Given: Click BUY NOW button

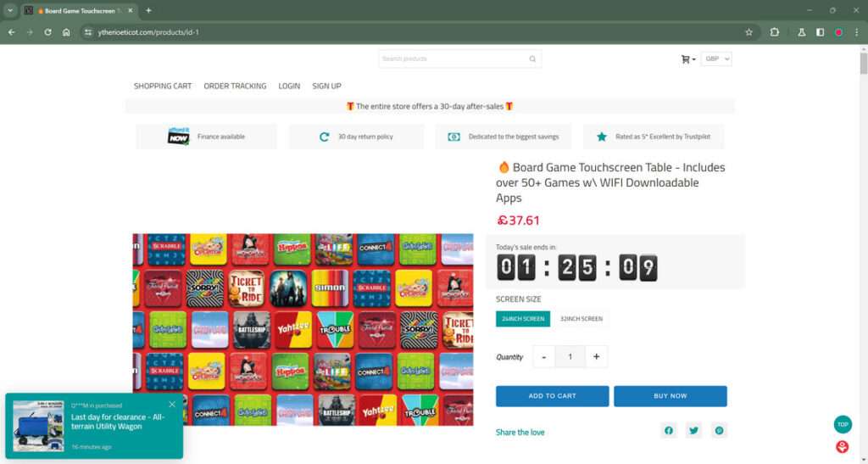Looking at the screenshot, I should point(670,396).
